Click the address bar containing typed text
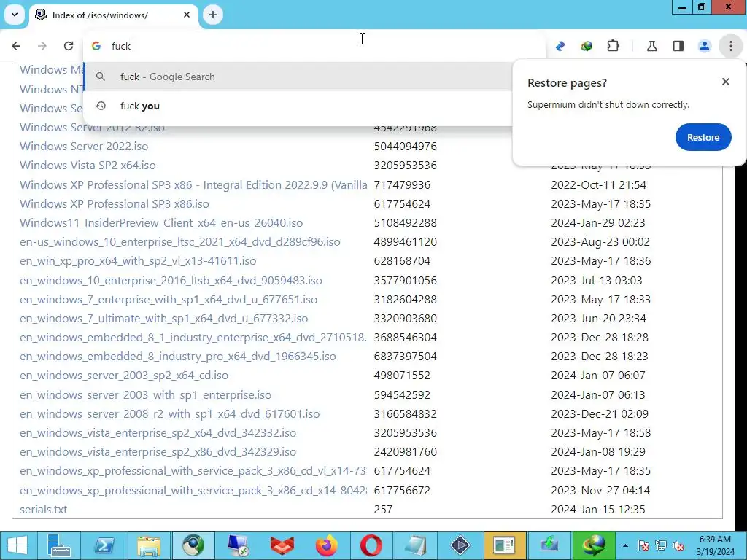This screenshot has height=560, width=747. click(x=314, y=46)
